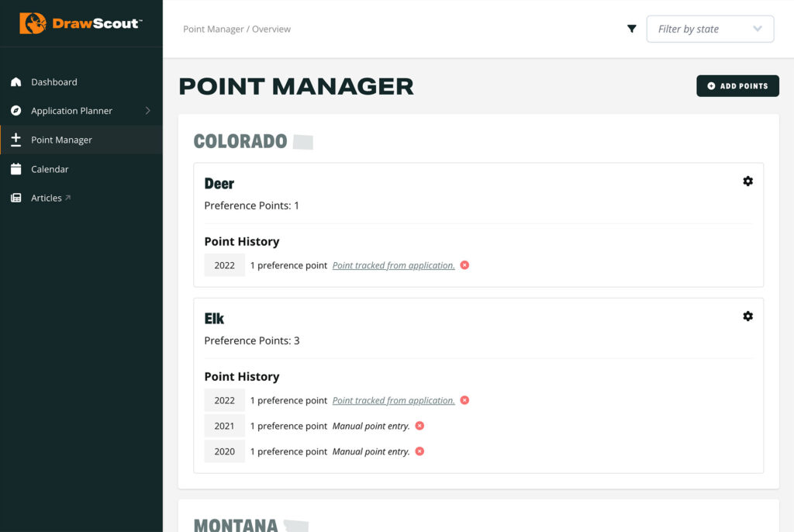
Task: Click the Point tracked from application link under Elk 2022
Action: point(393,400)
